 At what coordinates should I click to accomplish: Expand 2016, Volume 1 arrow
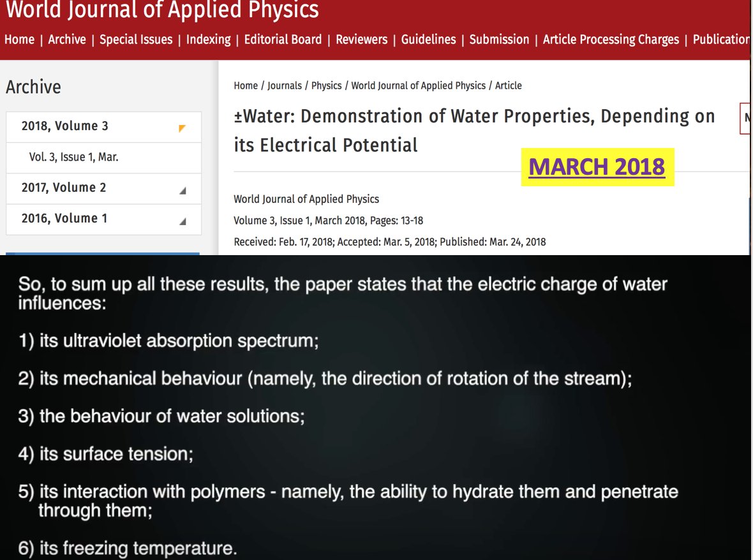pyautogui.click(x=183, y=221)
